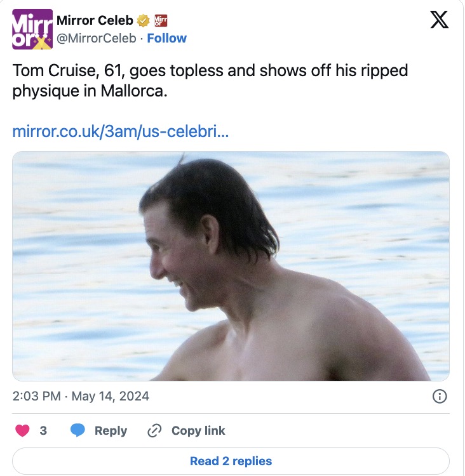The image size is (465, 476).
Task: Click the chain copy link icon
Action: pyautogui.click(x=154, y=430)
